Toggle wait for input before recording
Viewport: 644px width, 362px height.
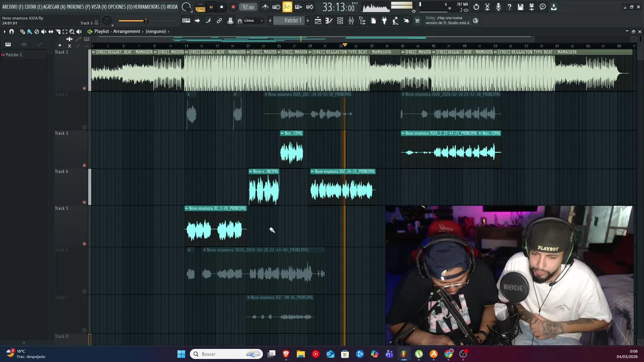276,7
